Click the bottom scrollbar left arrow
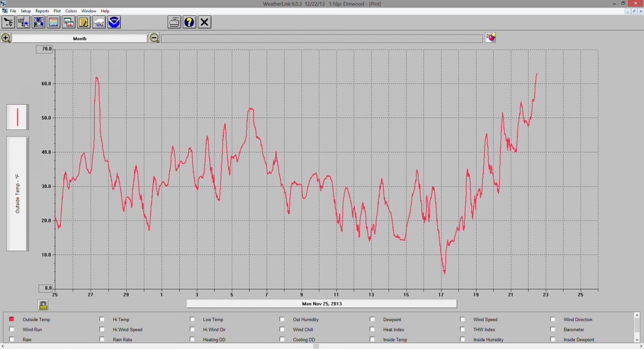This screenshot has height=349, width=644. coord(3,346)
